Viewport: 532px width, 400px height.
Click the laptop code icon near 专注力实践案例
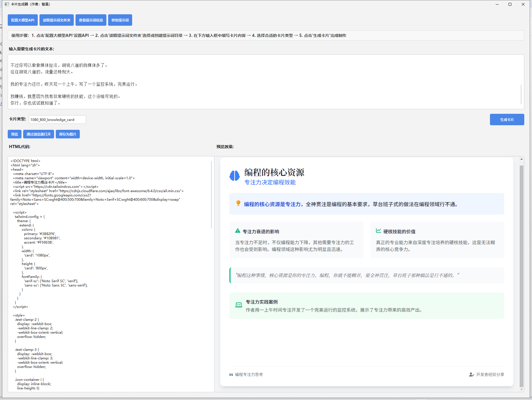point(239,305)
